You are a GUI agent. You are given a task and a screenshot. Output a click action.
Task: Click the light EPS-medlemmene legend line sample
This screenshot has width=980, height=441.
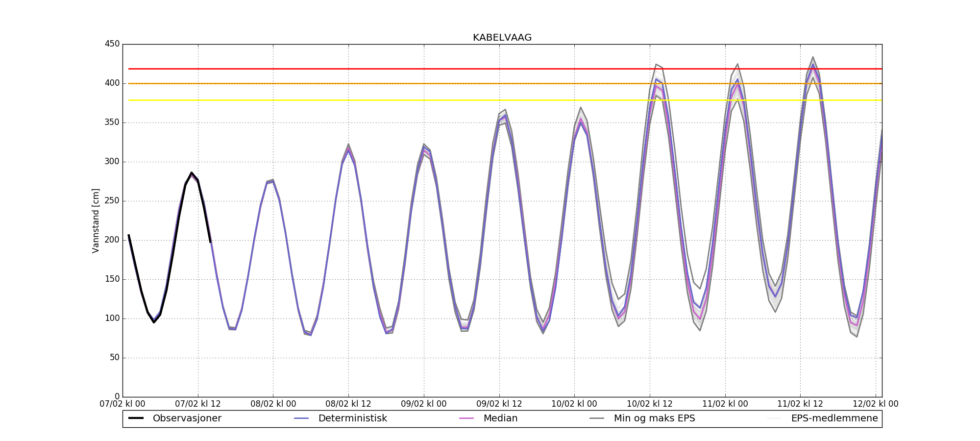(774, 418)
